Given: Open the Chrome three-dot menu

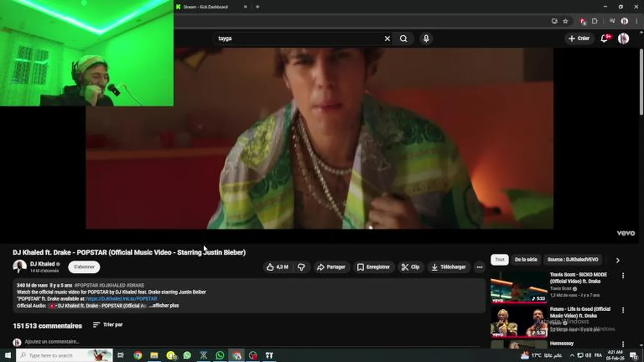Looking at the screenshot, I should click(x=636, y=21).
